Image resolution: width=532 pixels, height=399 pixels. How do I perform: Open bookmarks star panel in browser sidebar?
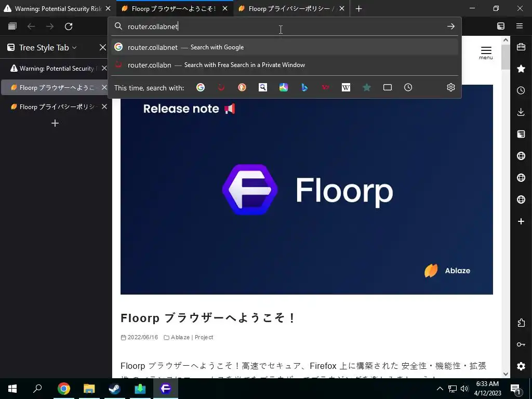(521, 69)
